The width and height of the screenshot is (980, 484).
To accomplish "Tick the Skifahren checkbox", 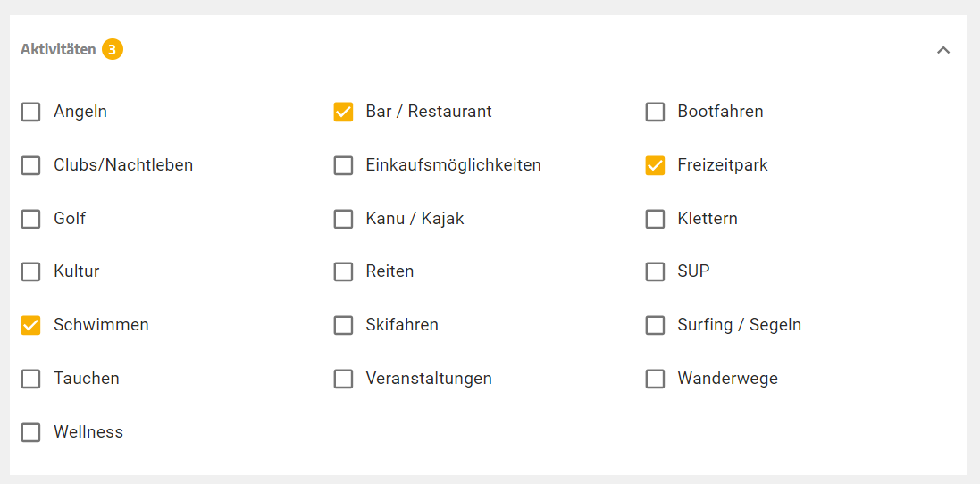I will point(343,325).
